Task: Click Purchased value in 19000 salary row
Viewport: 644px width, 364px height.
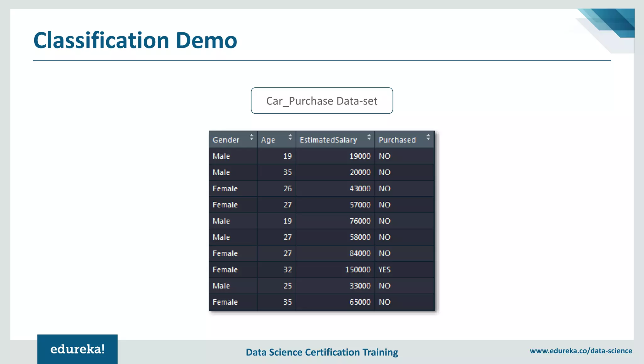Action: click(x=384, y=156)
